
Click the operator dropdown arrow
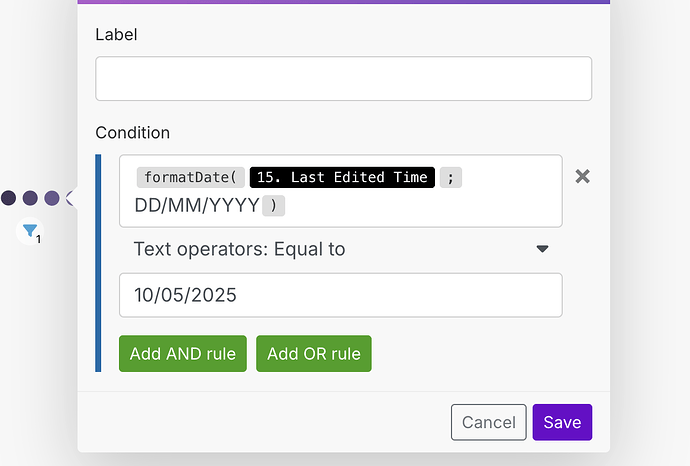tap(542, 249)
